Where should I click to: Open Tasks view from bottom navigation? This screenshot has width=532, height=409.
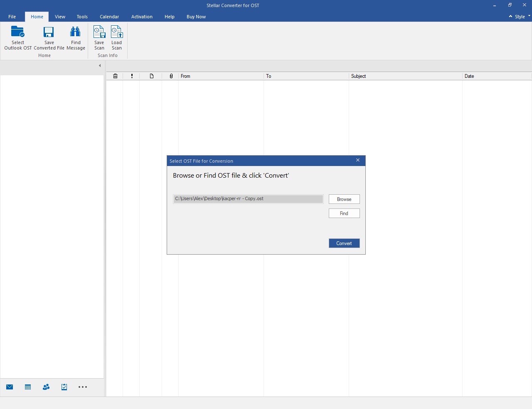coord(64,387)
